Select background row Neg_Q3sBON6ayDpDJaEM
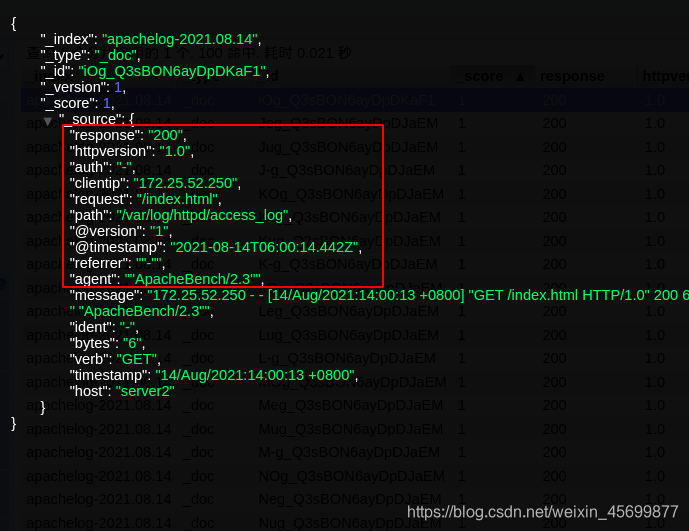Image resolution: width=689 pixels, height=531 pixels. pyautogui.click(x=355, y=499)
